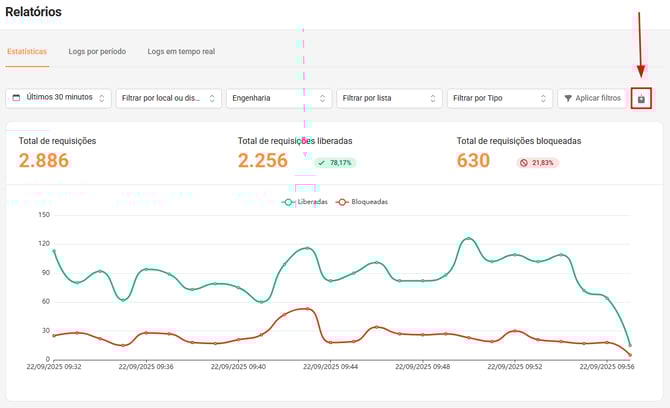Click the 2.886 total requests value
Viewport: 670px width, 408px height.
point(44,161)
